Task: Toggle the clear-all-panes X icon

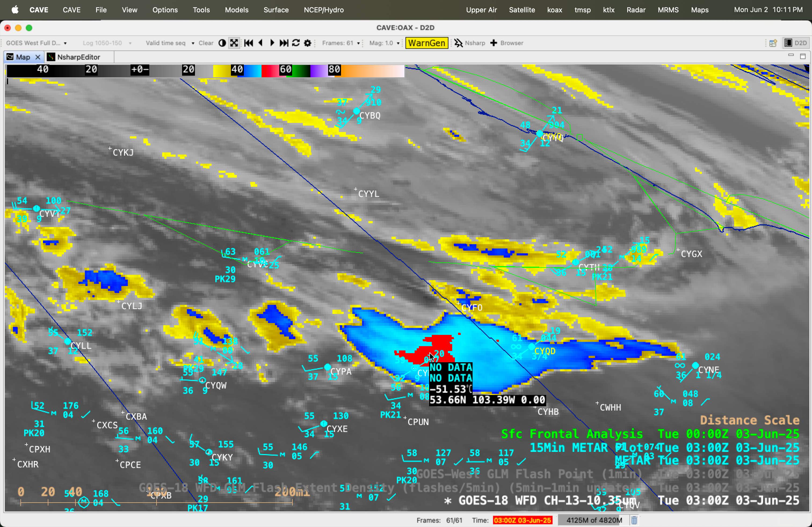Action: click(x=234, y=43)
